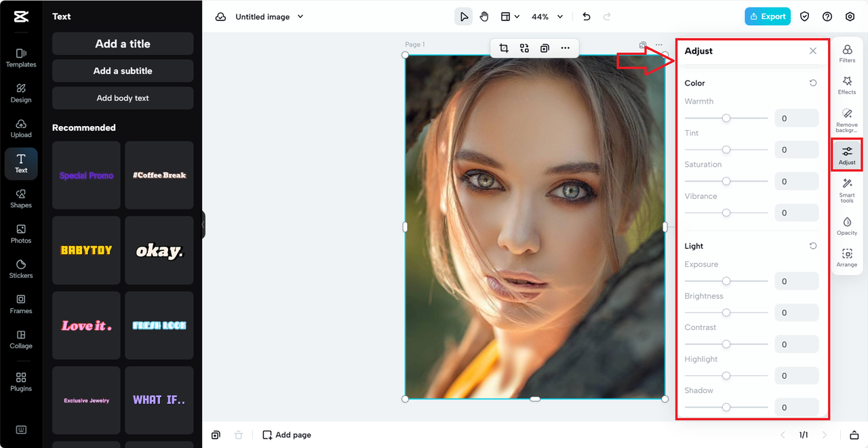Screen dimensions: 868x448
Task: Click the Contrast value field
Action: pyautogui.click(x=797, y=344)
